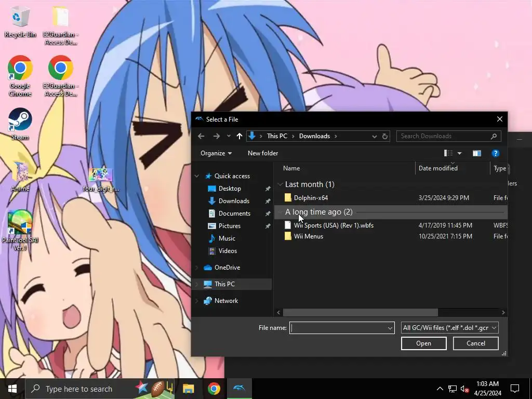Click the network icon in the system tray

tap(453, 389)
